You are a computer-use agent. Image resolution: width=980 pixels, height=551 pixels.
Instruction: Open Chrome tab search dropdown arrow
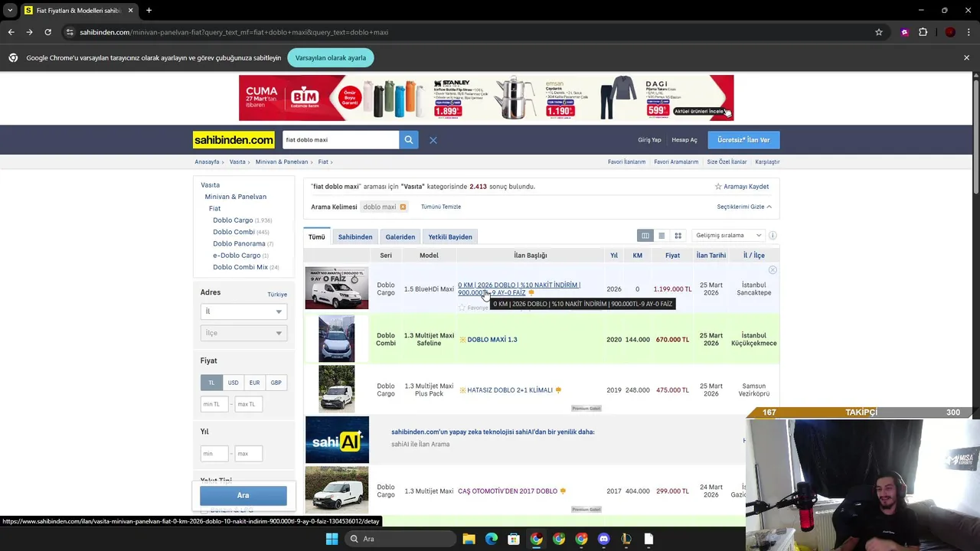pos(10,10)
